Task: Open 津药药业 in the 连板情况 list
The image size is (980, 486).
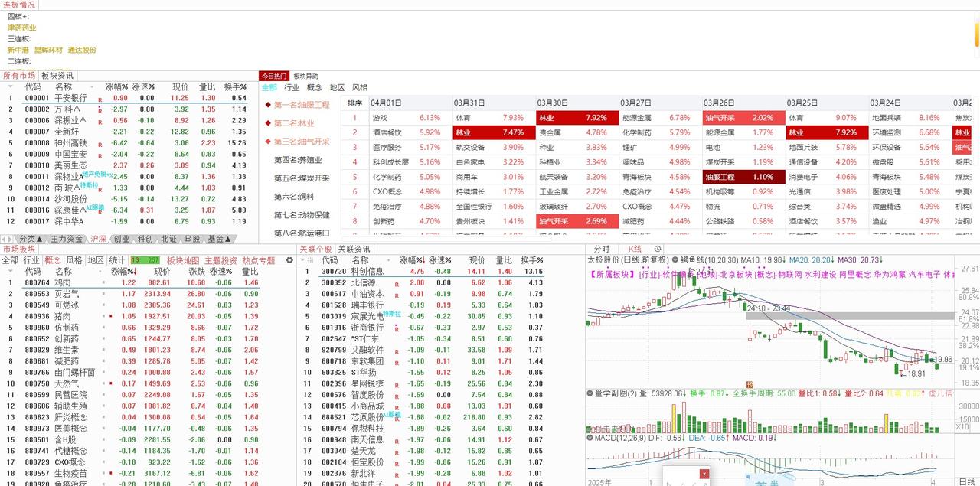Action: pyautogui.click(x=22, y=28)
